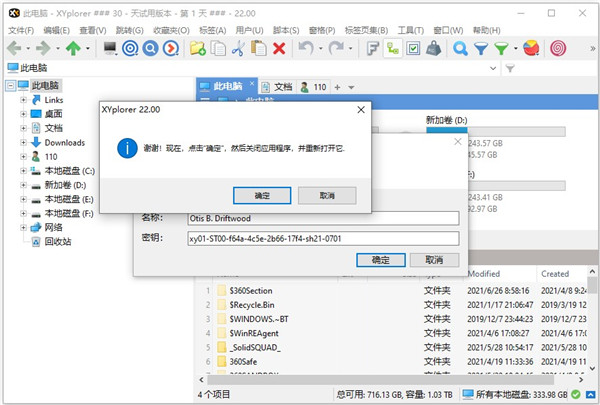The height and width of the screenshot is (405, 600).
Task: Go up one level with the green Up arrow
Action: pos(73,48)
